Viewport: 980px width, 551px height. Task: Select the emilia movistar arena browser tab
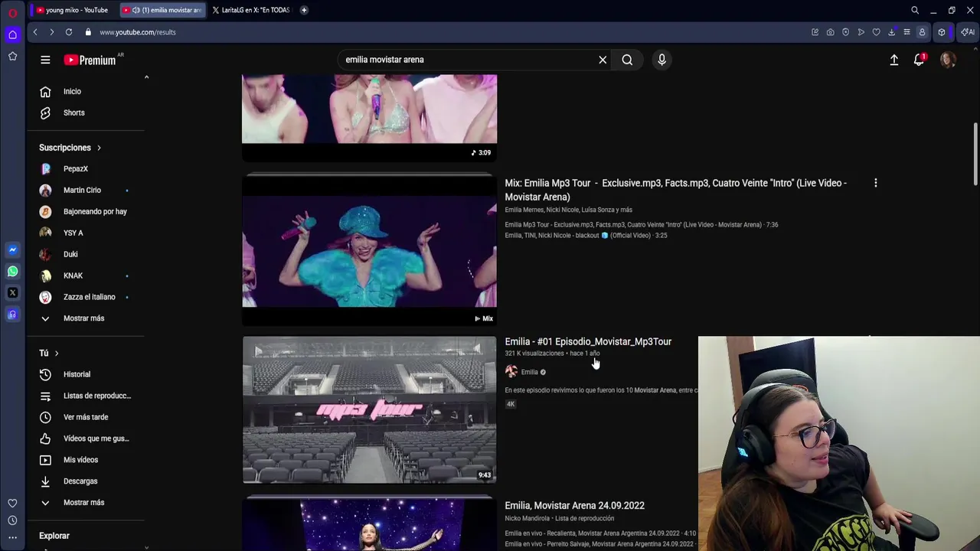163,10
